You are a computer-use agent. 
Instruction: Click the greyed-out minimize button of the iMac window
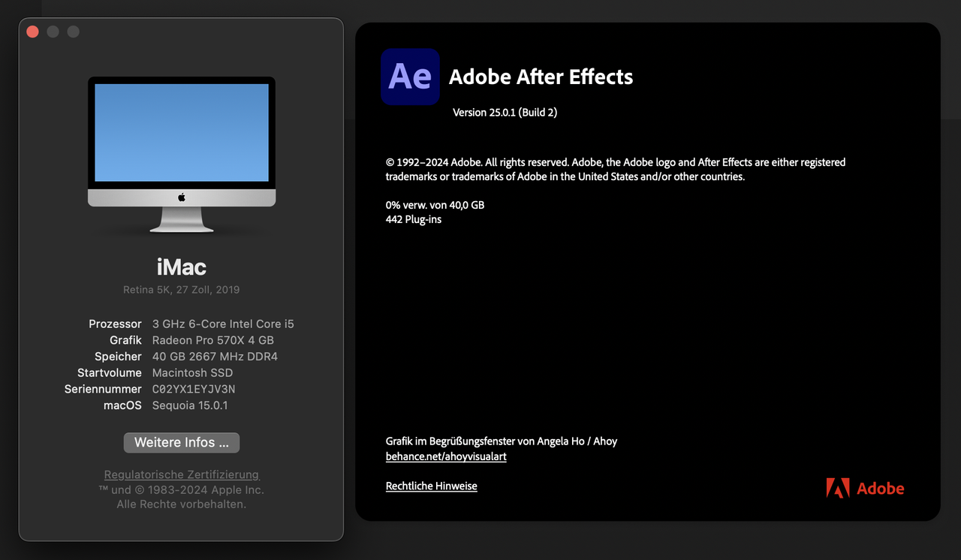click(x=53, y=32)
